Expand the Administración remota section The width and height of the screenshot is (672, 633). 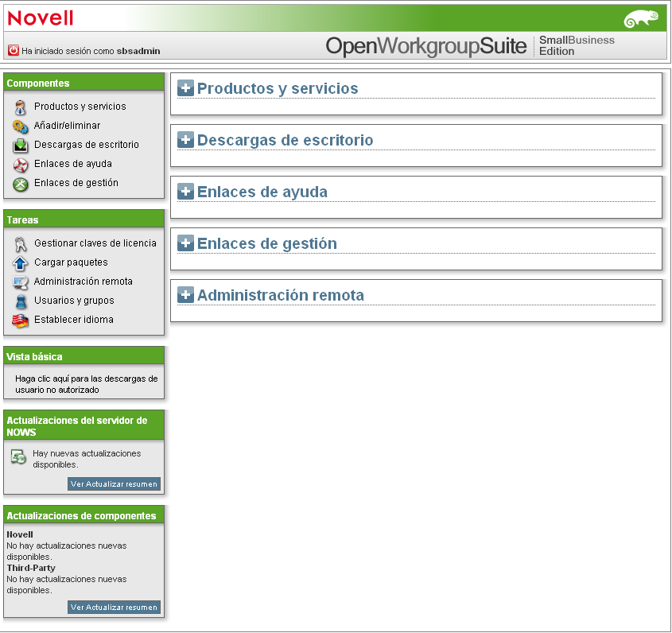click(185, 295)
